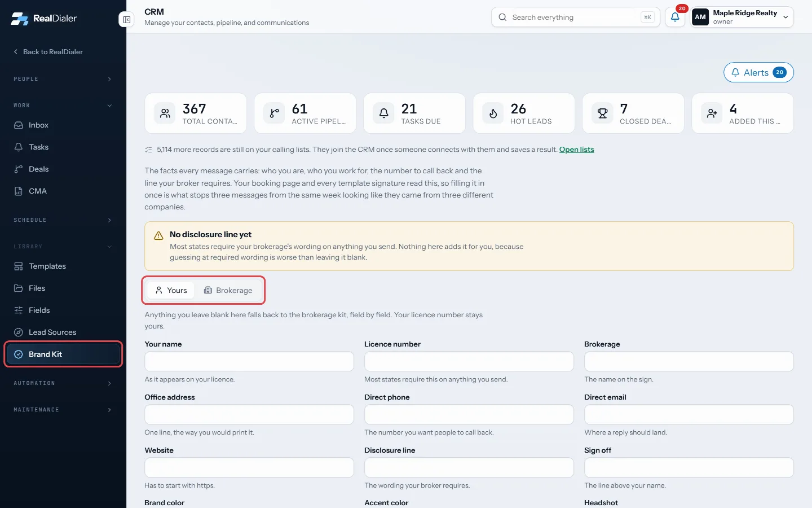812x508 pixels.
Task: Focus the Direct email field
Action: tap(689, 414)
